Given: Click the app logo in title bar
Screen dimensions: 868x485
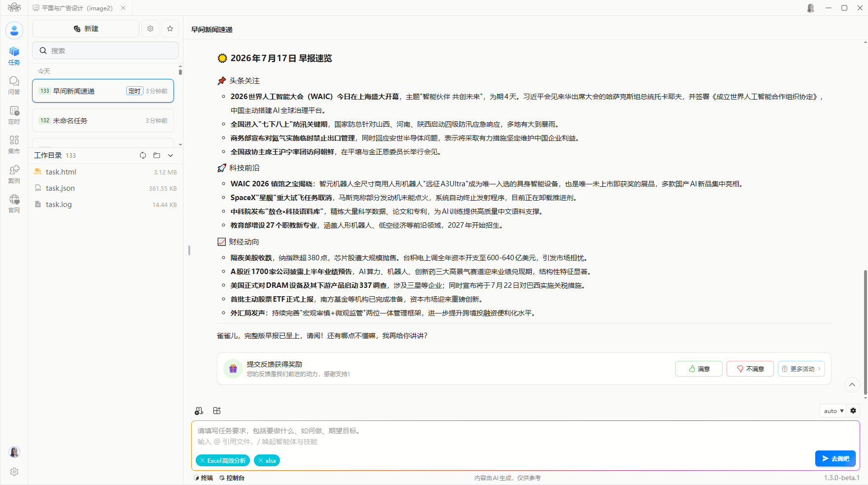Looking at the screenshot, I should click(x=14, y=8).
